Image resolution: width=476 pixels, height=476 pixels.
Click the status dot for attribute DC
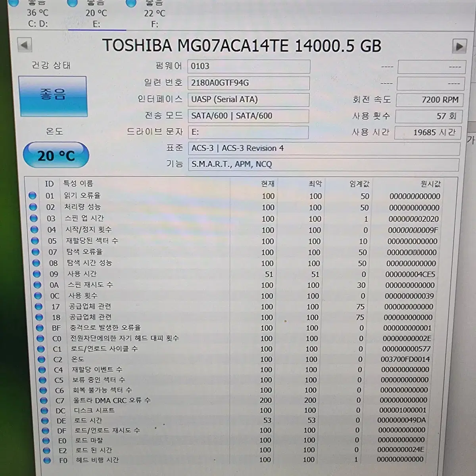click(x=44, y=411)
